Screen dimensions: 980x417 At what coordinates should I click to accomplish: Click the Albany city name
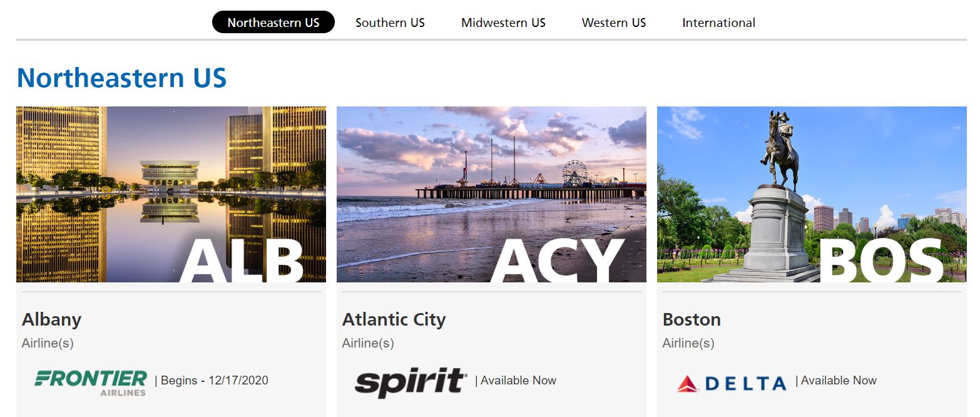(51, 319)
